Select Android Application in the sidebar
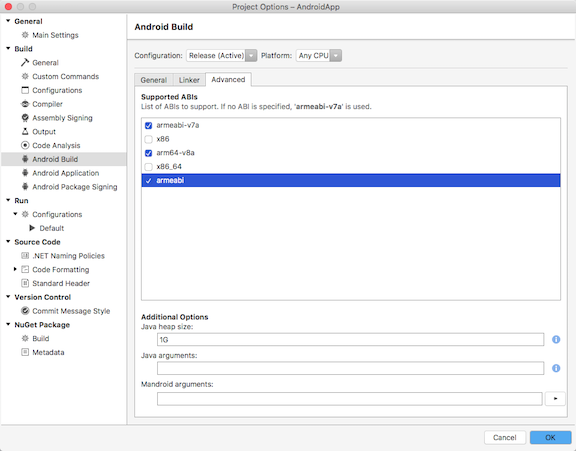The width and height of the screenshot is (576, 451). coord(66,173)
